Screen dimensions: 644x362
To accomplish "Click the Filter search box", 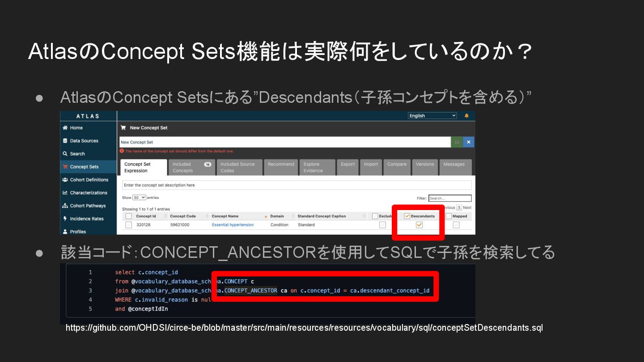I will [x=450, y=198].
